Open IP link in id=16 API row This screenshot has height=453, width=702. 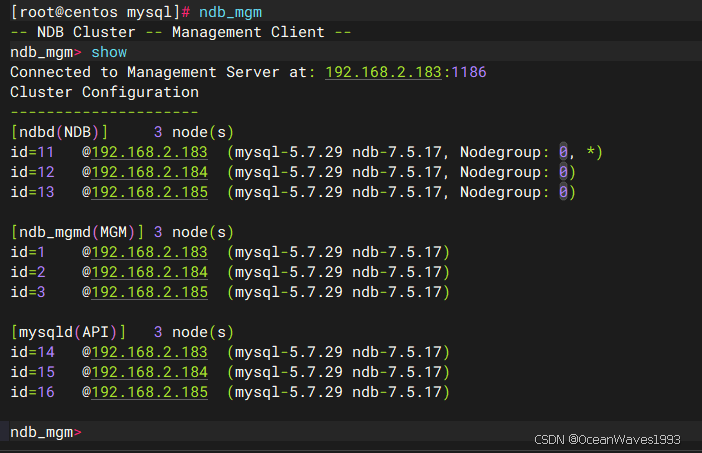point(150,392)
